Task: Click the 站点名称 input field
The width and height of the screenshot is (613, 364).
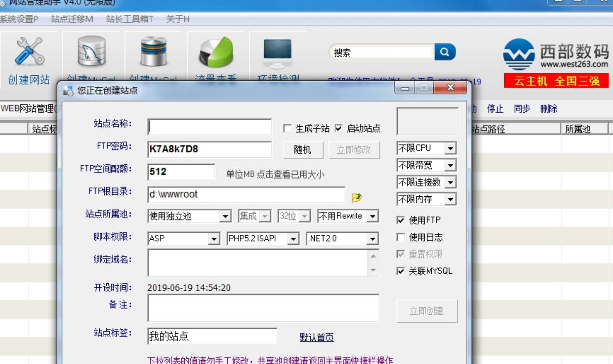Action: point(210,127)
